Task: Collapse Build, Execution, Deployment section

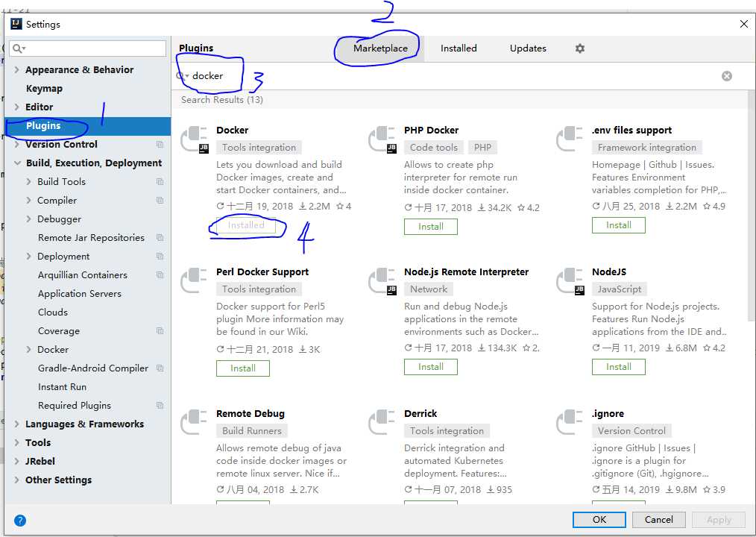Action: [x=17, y=163]
